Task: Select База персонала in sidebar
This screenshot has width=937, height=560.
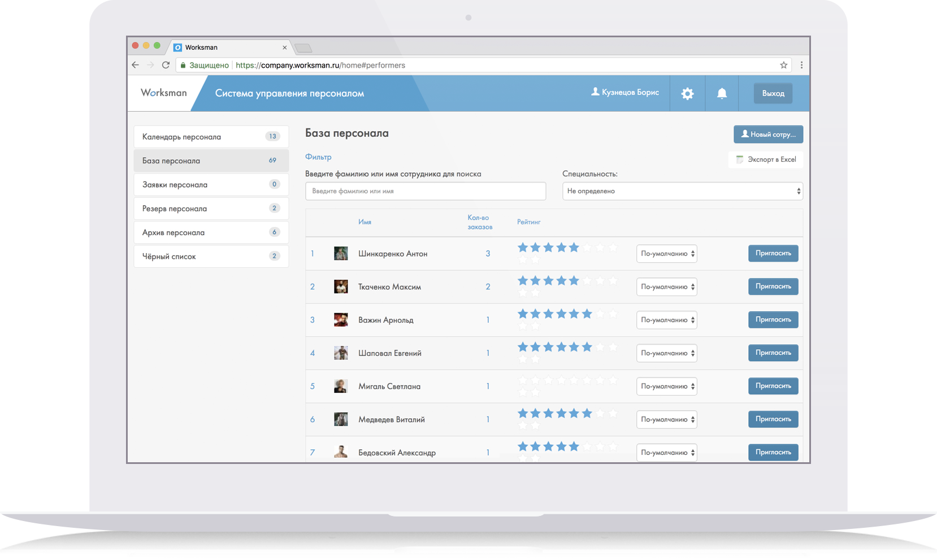Action: [211, 160]
